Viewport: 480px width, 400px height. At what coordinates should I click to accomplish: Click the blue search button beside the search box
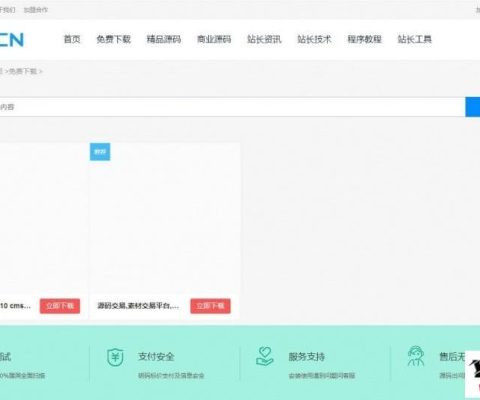473,107
